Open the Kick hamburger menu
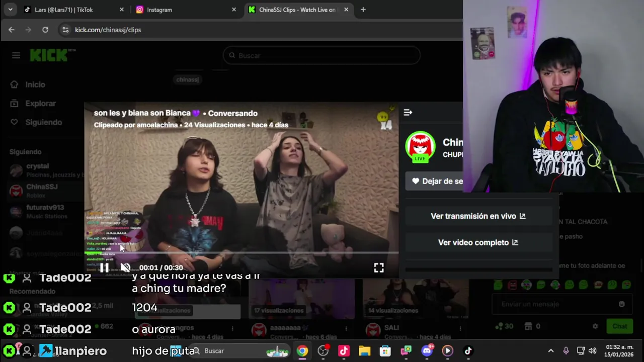 tap(16, 55)
